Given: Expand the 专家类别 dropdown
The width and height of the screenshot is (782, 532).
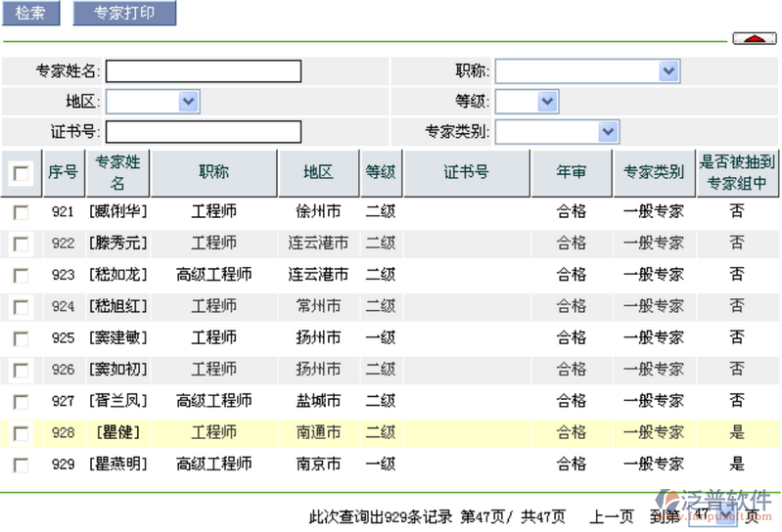Looking at the screenshot, I should pos(608,132).
